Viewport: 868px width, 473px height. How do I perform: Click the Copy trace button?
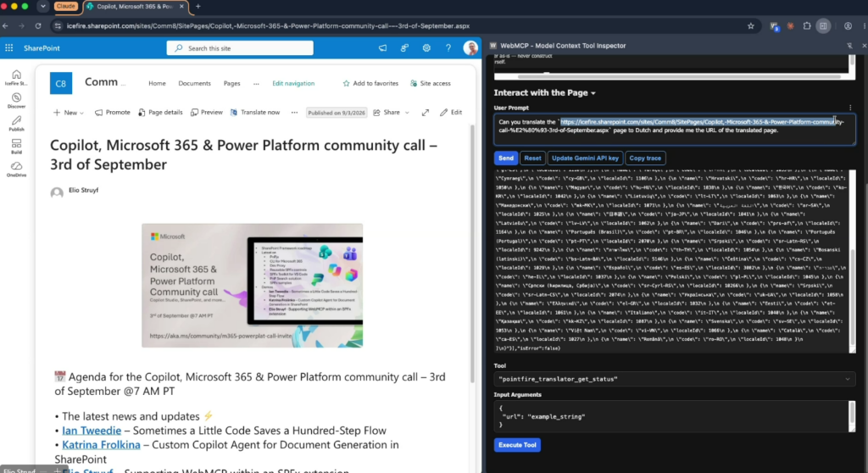click(645, 159)
